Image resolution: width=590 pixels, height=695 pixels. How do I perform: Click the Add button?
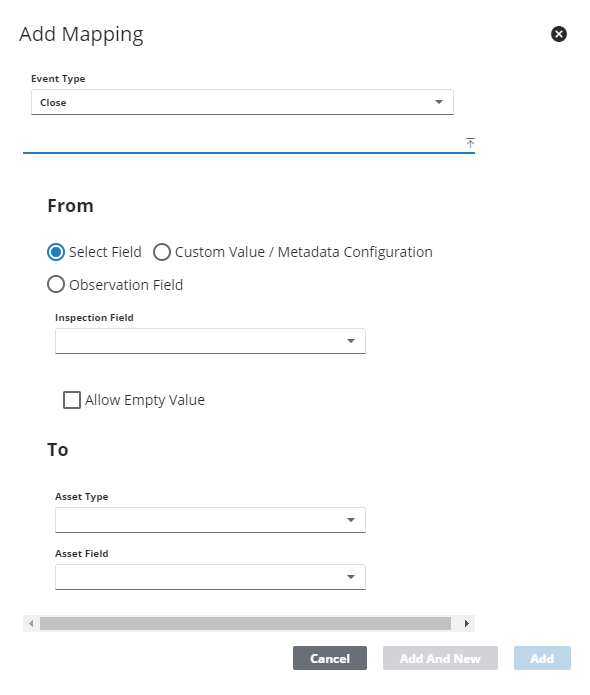pos(542,658)
